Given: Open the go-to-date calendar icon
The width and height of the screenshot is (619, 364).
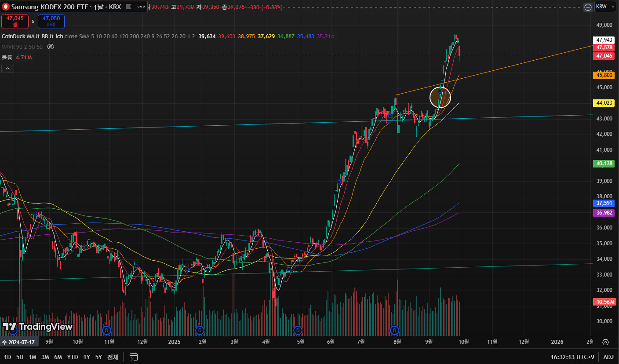Looking at the screenshot, I should click(x=134, y=357).
